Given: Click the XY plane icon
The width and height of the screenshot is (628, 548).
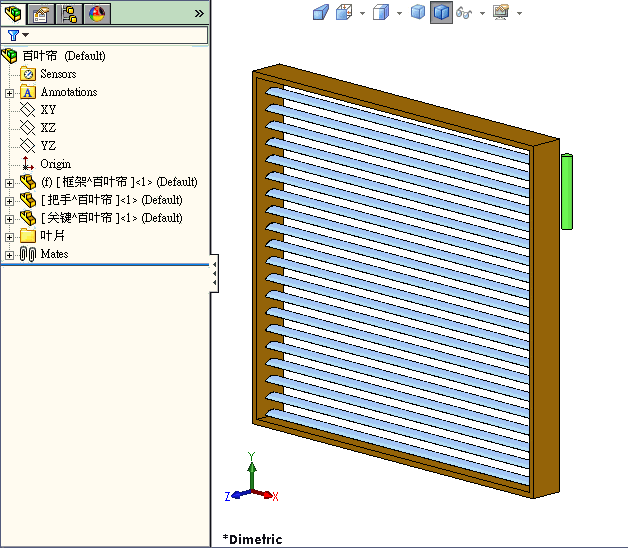Looking at the screenshot, I should click(28, 110).
